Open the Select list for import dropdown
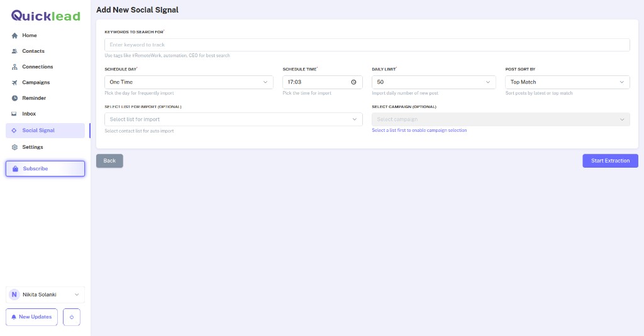 coord(233,119)
